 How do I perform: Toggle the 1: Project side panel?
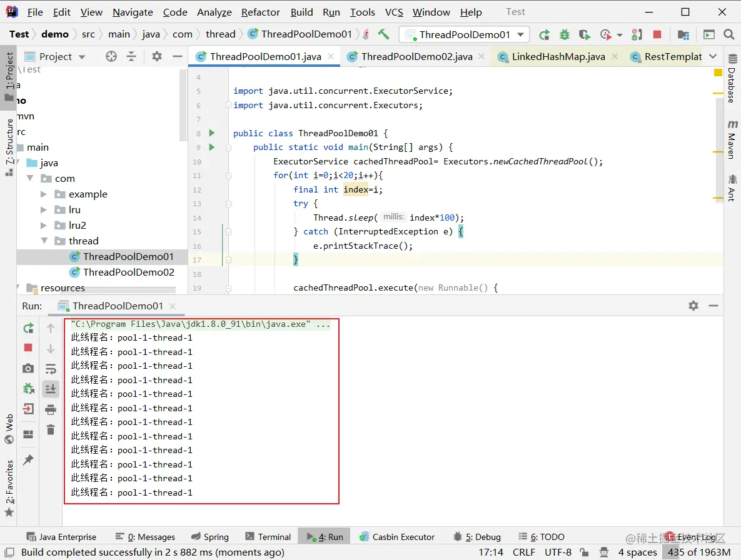[x=9, y=77]
